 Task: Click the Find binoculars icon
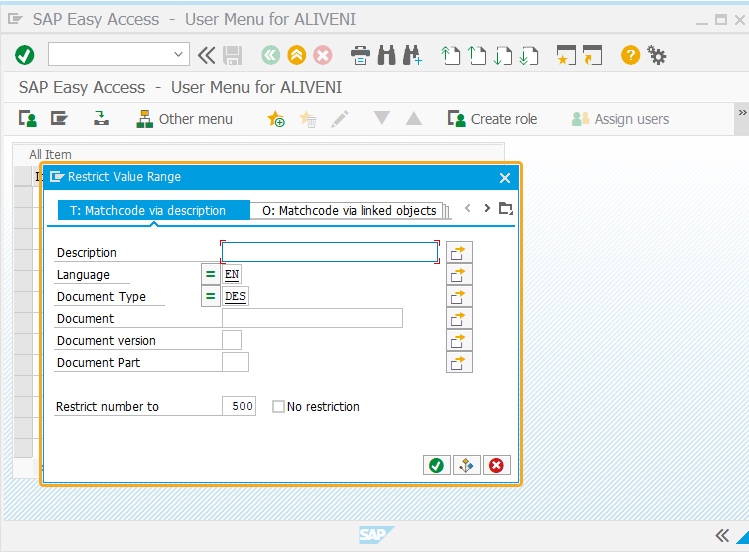tap(386, 55)
